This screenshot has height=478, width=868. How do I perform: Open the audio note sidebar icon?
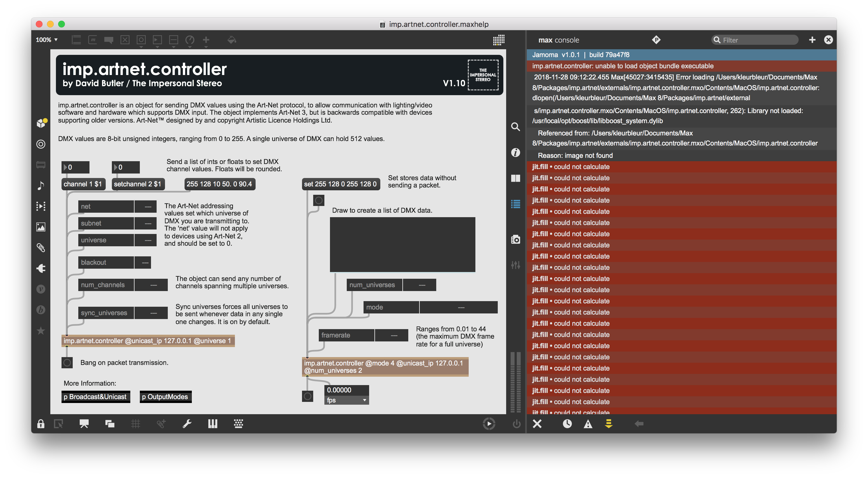pos(41,185)
